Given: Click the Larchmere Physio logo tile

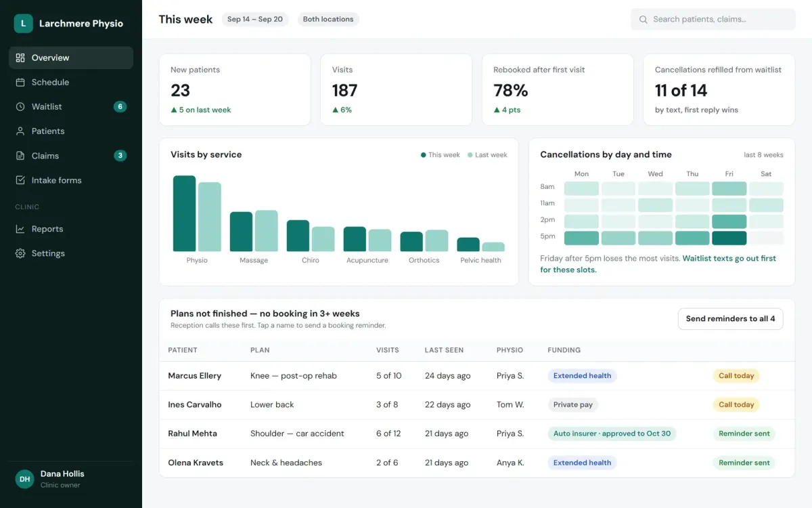Looking at the screenshot, I should 23,23.
